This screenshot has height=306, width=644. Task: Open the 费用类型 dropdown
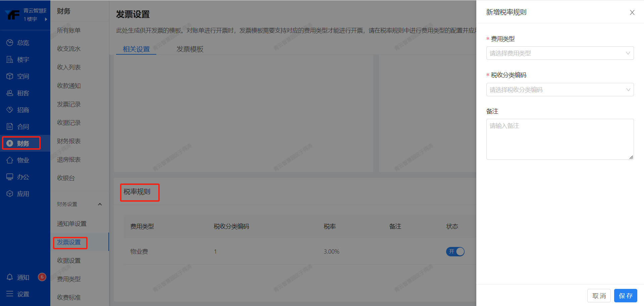[559, 53]
